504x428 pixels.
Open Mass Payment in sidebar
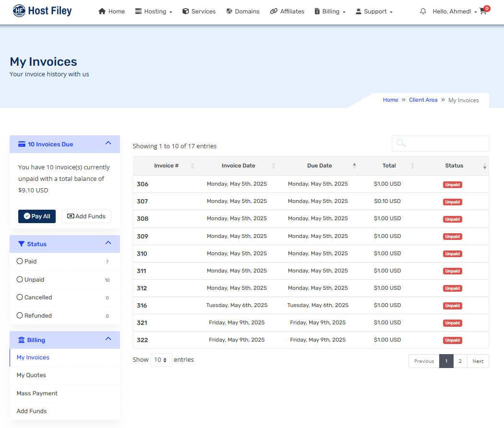37,393
